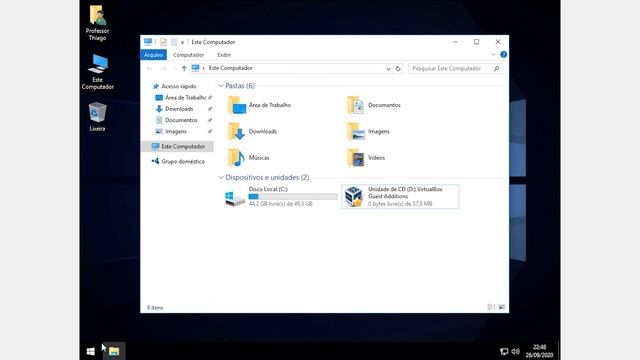Select Acesso rápido in navigation pane
This screenshot has height=360, width=640.
[x=179, y=86]
